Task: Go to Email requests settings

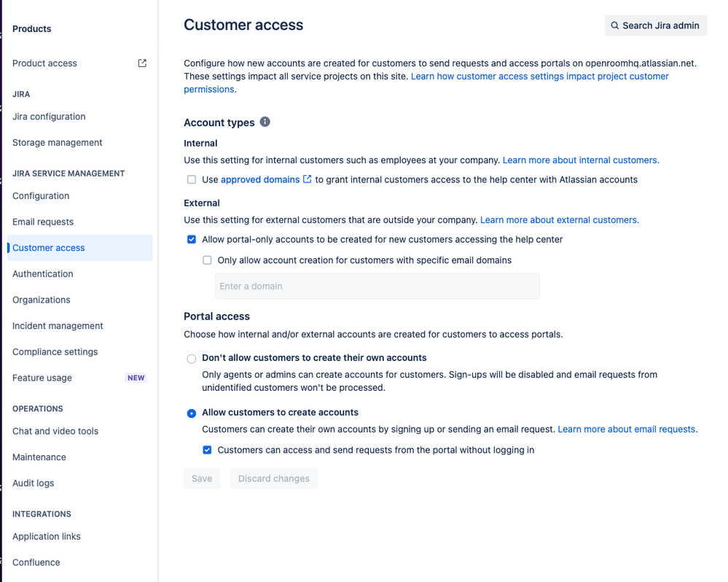Action: click(x=43, y=222)
